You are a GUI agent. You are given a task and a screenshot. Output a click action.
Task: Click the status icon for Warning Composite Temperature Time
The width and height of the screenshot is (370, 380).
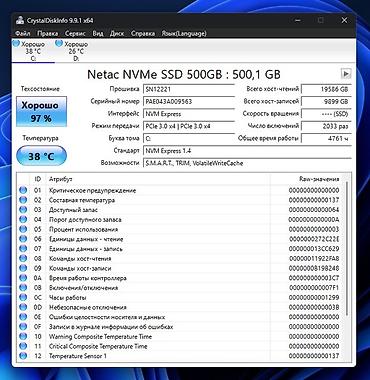[x=23, y=336]
